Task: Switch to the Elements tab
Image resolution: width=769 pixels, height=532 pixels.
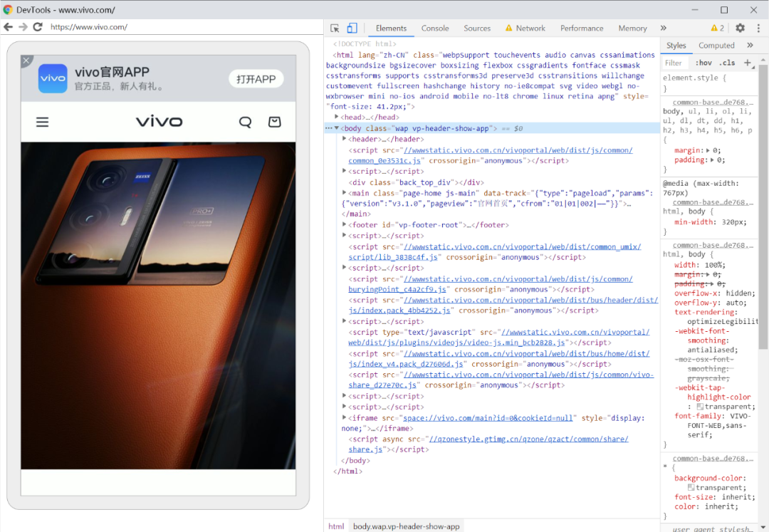Action: coord(391,28)
